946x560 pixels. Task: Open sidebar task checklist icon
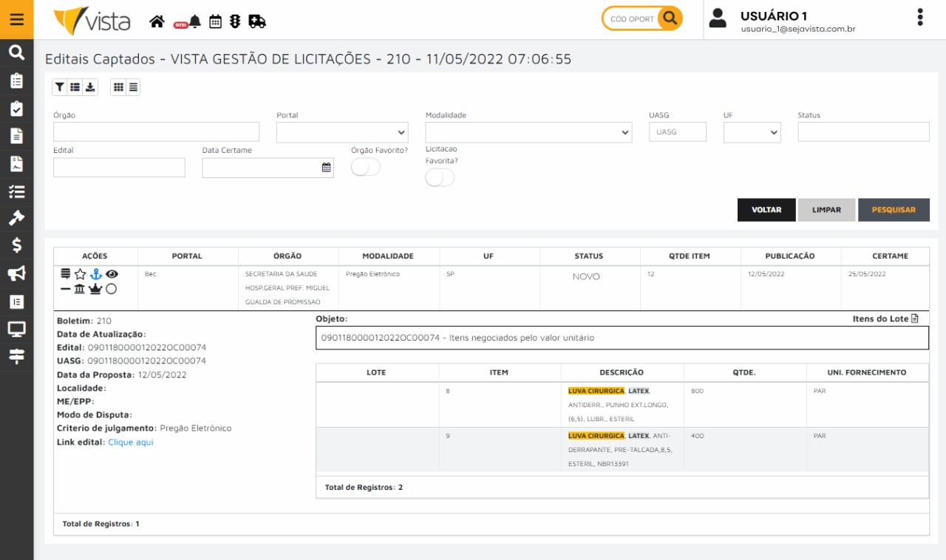(16, 191)
